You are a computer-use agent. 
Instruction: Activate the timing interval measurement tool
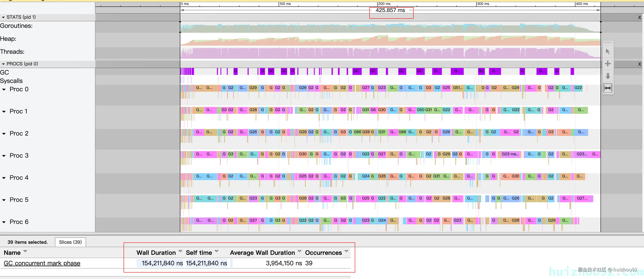pos(608,88)
